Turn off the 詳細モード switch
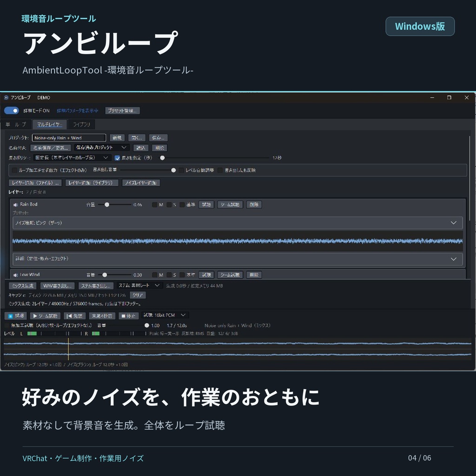Screen dimensions: 476x476 click(12, 111)
